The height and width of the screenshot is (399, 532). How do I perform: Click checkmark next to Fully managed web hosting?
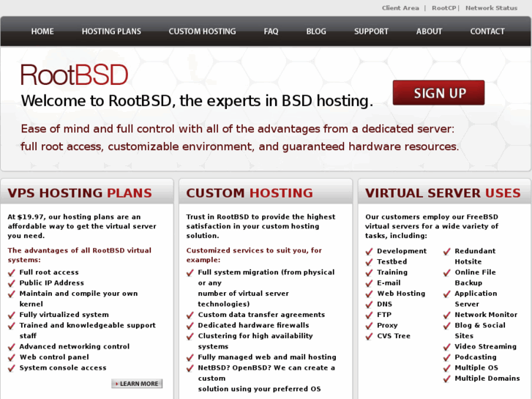coord(190,357)
